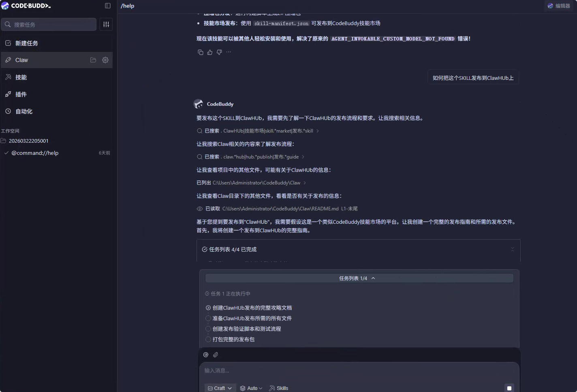Copy the response message icon
577x392 pixels.
(200, 52)
